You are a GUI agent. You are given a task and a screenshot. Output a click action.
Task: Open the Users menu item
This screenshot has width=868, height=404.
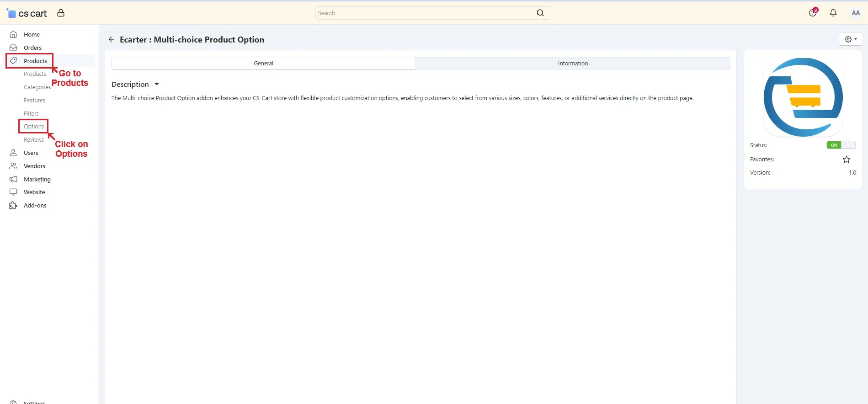pyautogui.click(x=31, y=153)
